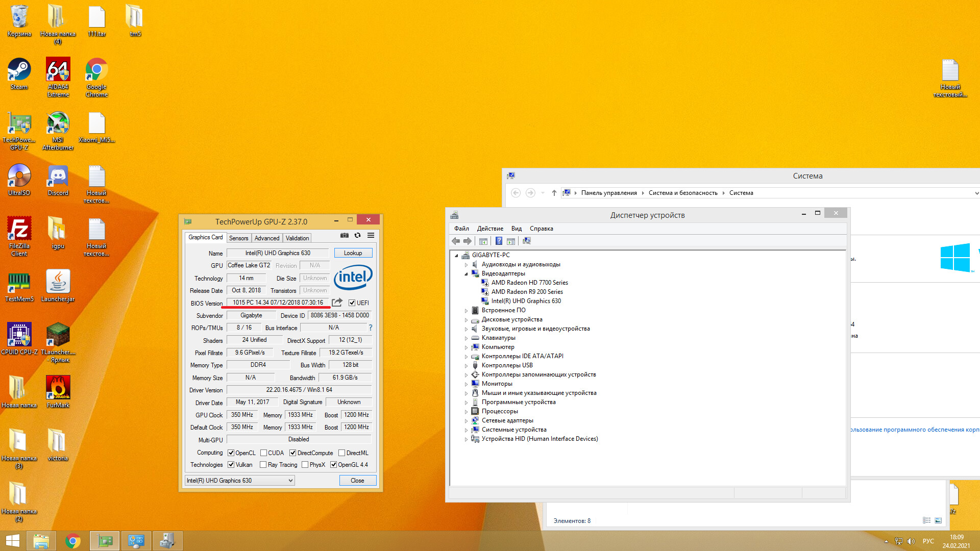This screenshot has height=551, width=980.
Task: Click the GPU-Z refresh icon
Action: pos(357,235)
